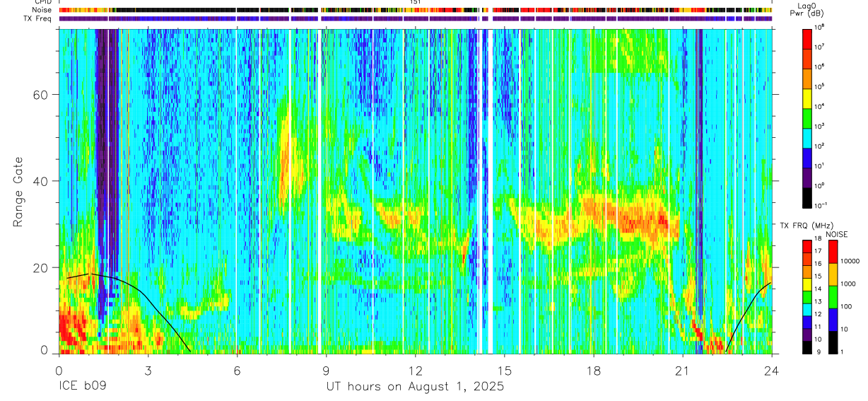Select the yellow segment of the Lag0 Pwr colorbar

pos(807,98)
